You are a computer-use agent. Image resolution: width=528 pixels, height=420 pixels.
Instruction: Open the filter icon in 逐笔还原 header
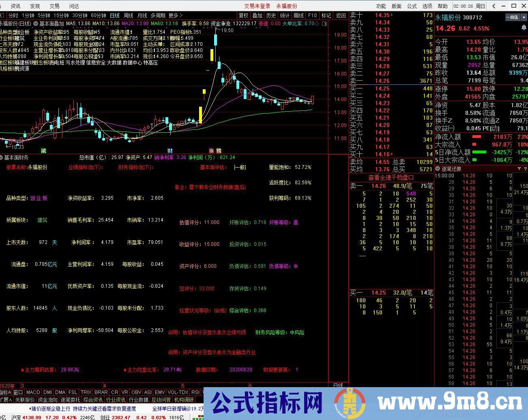(x=519, y=169)
